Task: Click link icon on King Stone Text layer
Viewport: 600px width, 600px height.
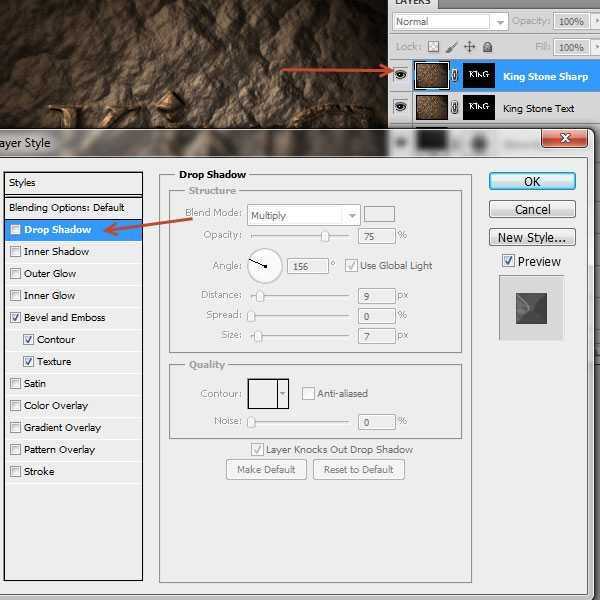Action: (x=455, y=107)
